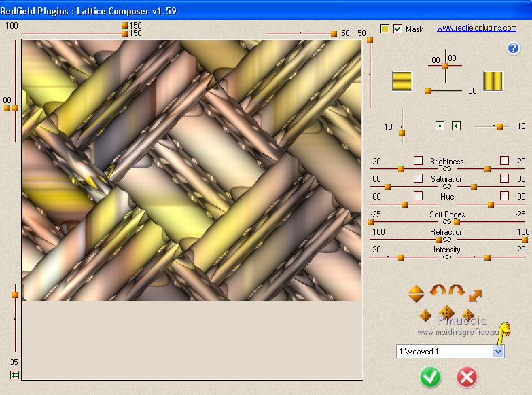Click the chain link icon under Saturation

pos(447,187)
